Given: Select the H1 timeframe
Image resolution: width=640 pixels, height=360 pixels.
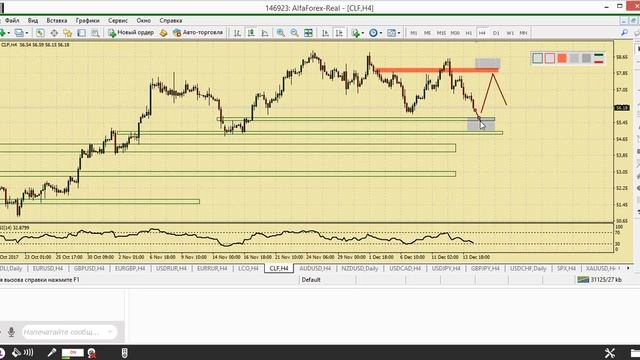Looking at the screenshot, I should coord(469,33).
